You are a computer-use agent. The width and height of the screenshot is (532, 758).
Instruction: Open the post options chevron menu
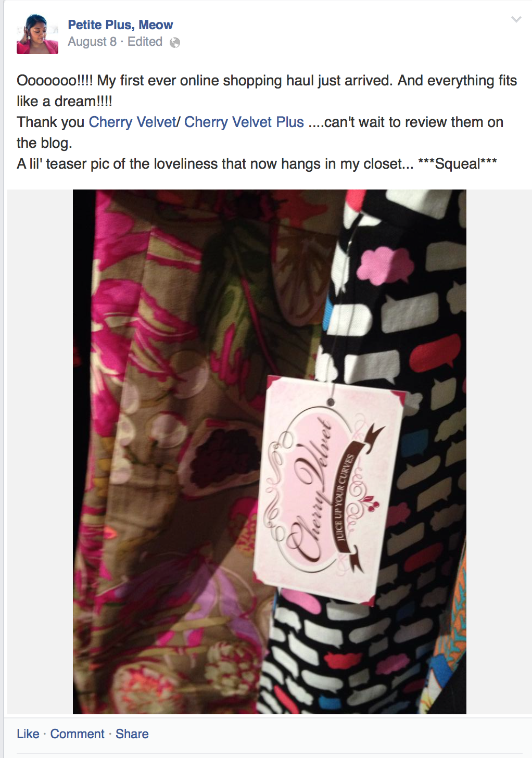(516, 20)
